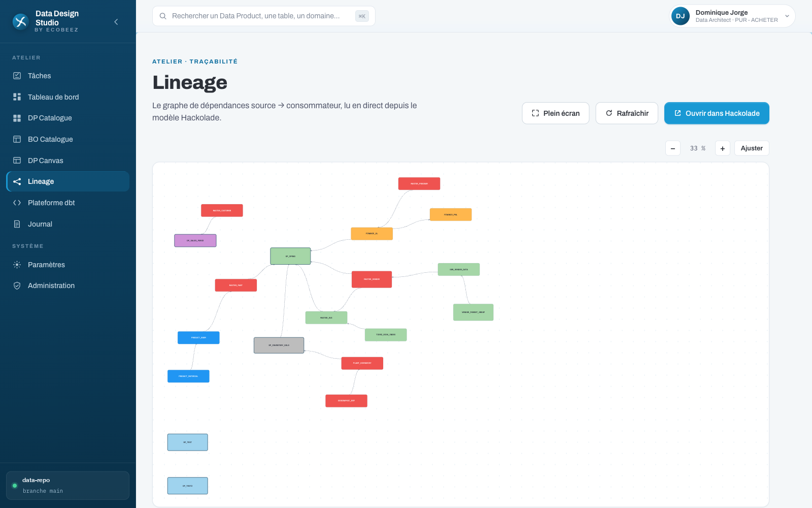Click the ⌘K shortcut badge
The width and height of the screenshot is (812, 508).
coord(362,16)
